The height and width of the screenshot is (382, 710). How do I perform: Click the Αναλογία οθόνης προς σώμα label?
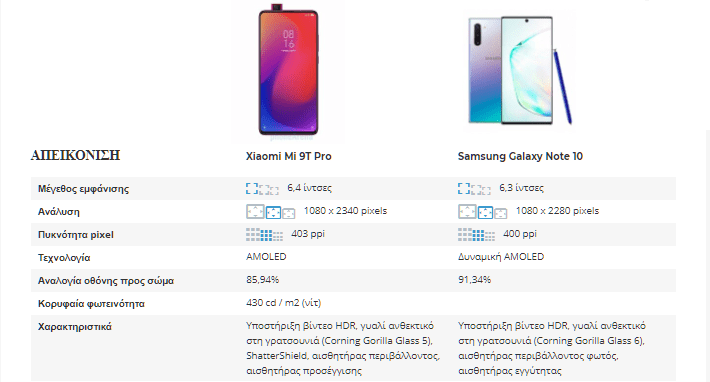pos(106,281)
